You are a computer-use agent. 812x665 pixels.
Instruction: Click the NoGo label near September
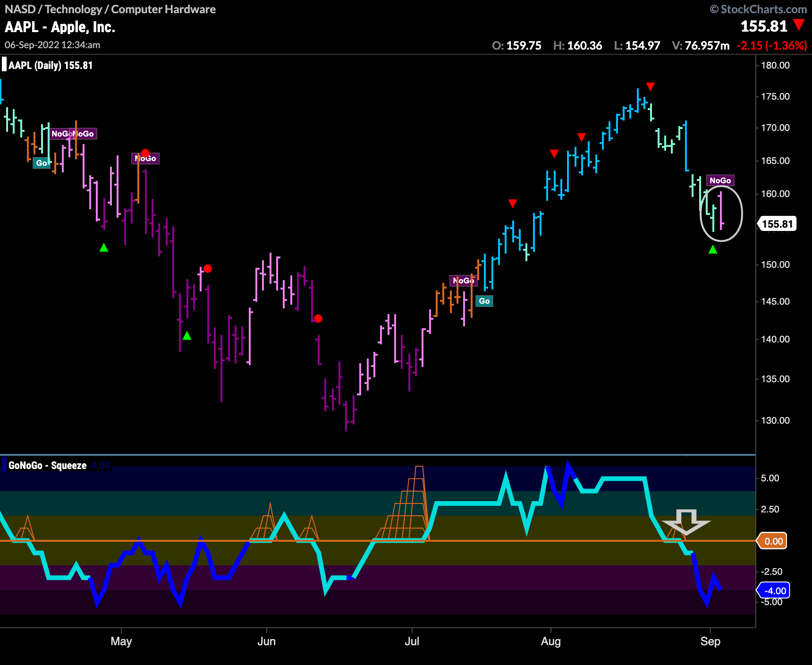coord(720,180)
